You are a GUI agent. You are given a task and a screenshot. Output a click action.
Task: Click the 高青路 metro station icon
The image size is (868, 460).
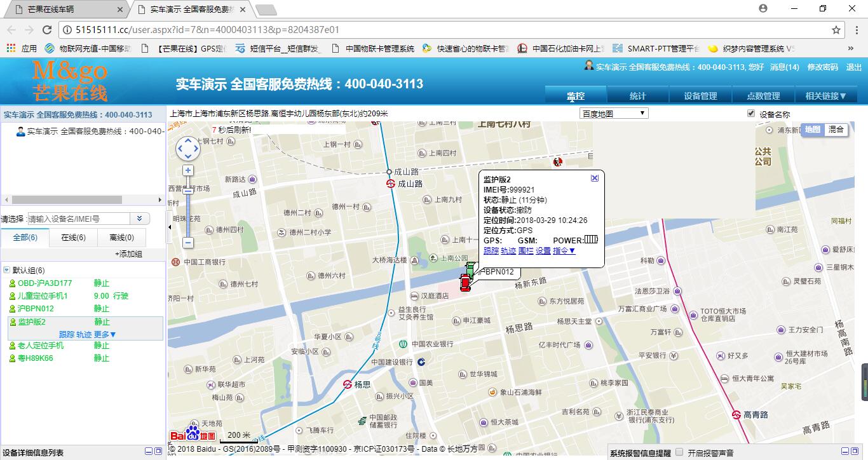tap(736, 414)
